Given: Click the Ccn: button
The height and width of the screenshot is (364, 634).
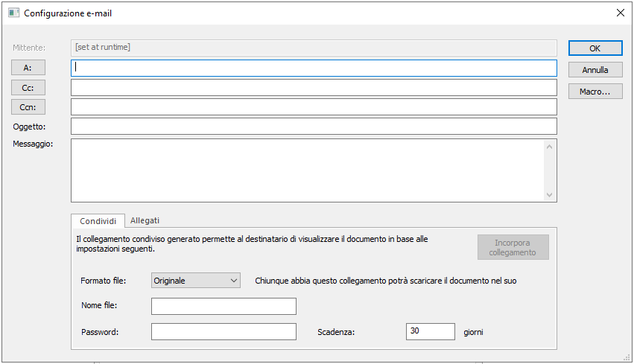Looking at the screenshot, I should coord(28,107).
